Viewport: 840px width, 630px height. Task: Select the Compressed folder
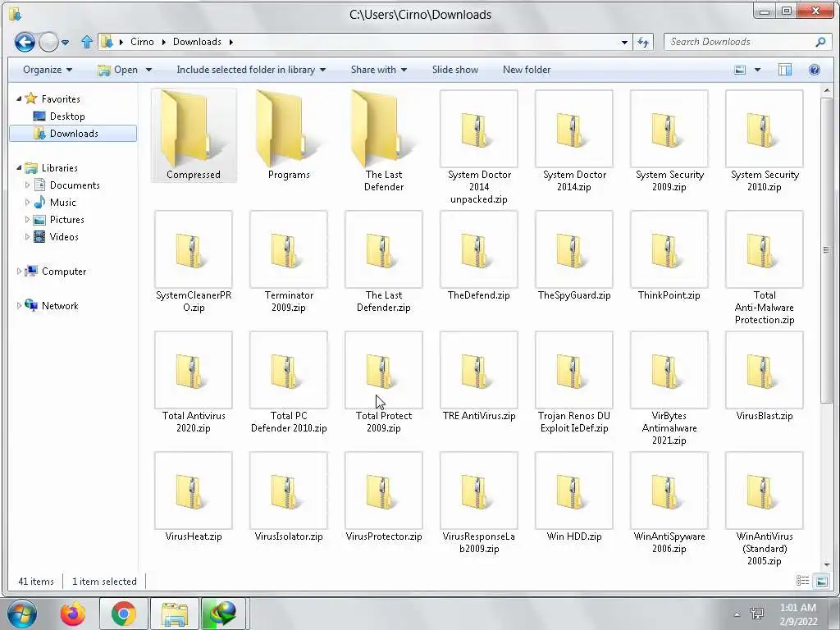coord(194,135)
